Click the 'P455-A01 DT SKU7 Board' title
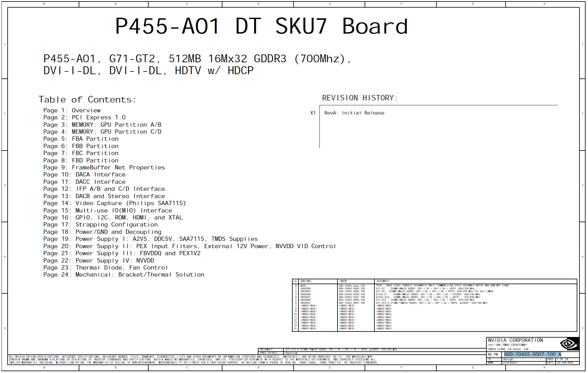The height and width of the screenshot is (373, 588). [262, 26]
